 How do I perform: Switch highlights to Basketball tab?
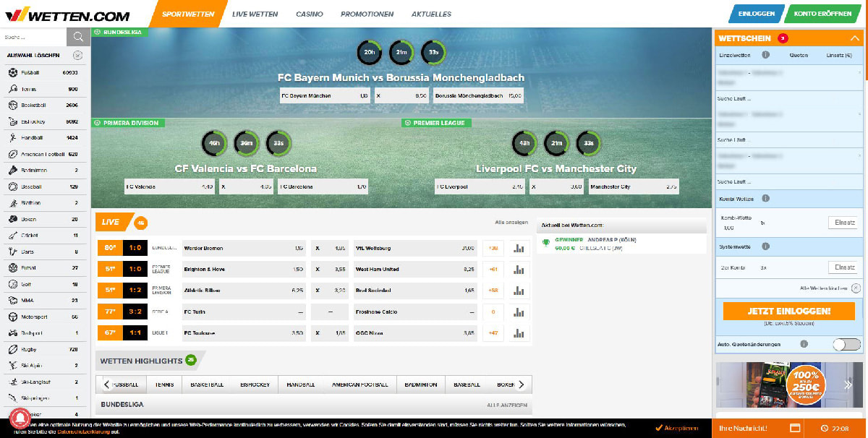pyautogui.click(x=207, y=385)
